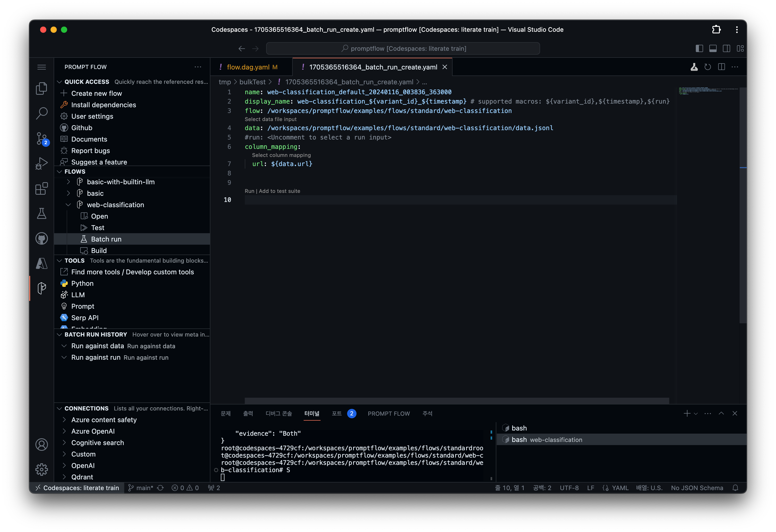Open forwarded ports indicator showing 2
The width and height of the screenshot is (776, 532).
tap(214, 488)
